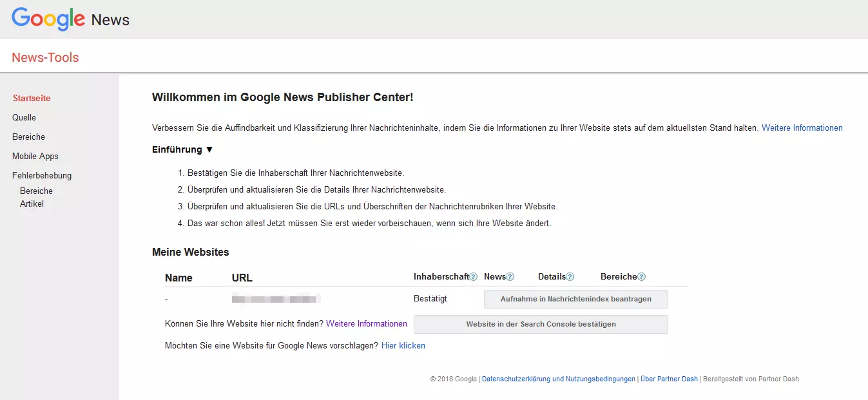Open Weitere Informationen link in welcome text

pos(802,128)
